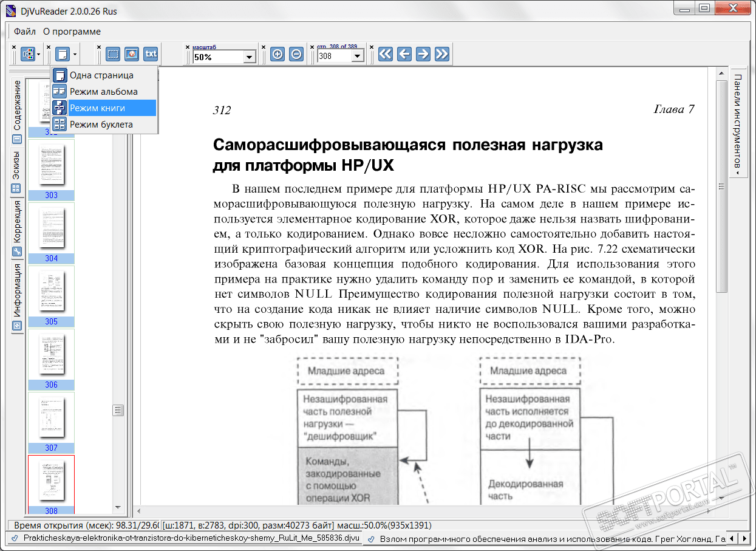The height and width of the screenshot is (551, 756).
Task: Select page 306 thumbnail
Action: point(51,360)
